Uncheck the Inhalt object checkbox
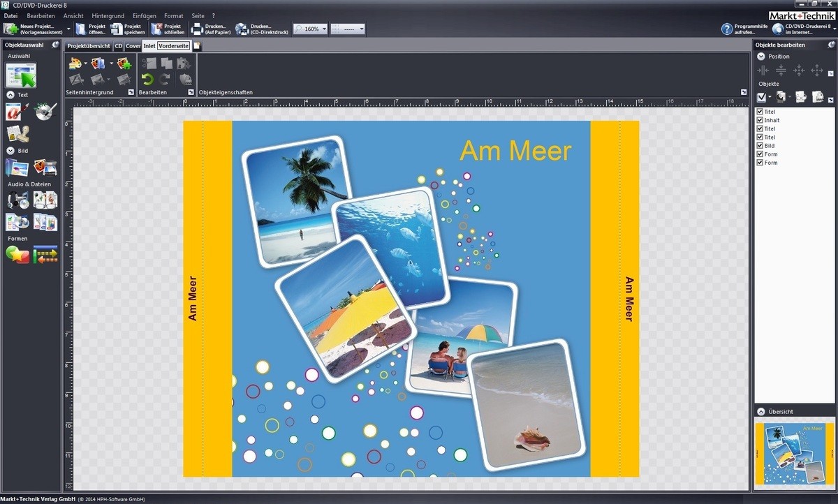 coord(760,120)
